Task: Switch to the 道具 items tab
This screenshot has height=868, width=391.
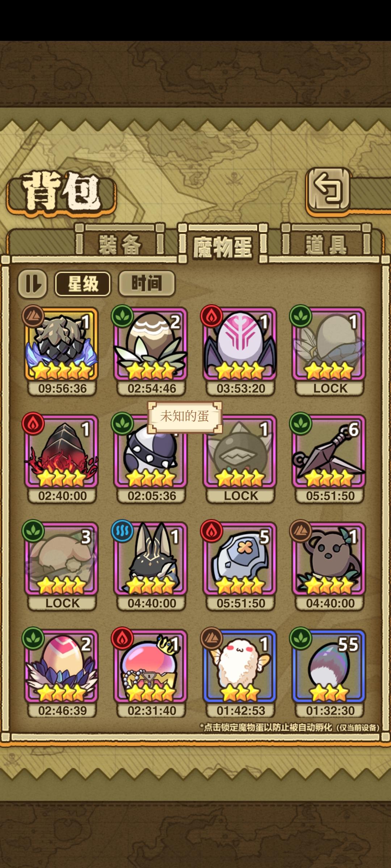Action: point(327,244)
